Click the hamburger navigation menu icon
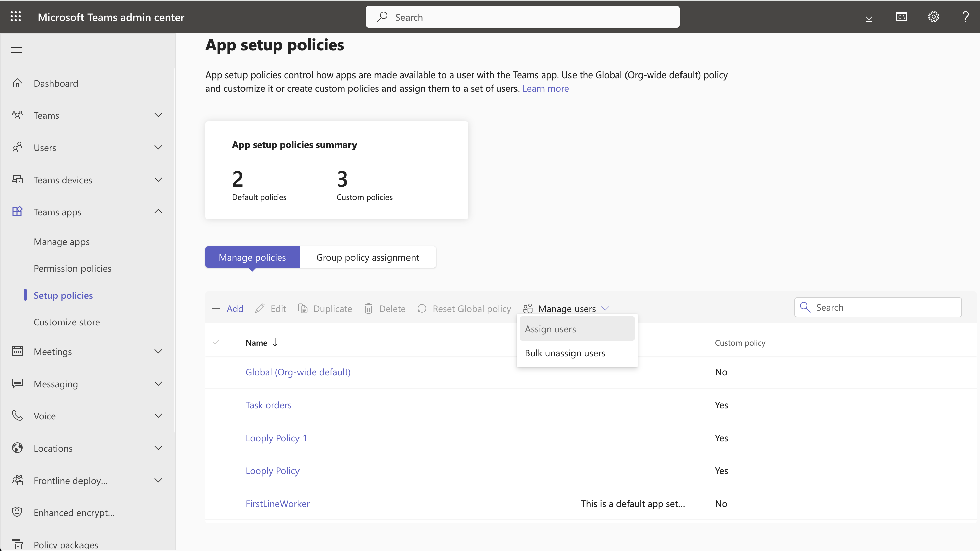980x551 pixels. click(x=17, y=50)
